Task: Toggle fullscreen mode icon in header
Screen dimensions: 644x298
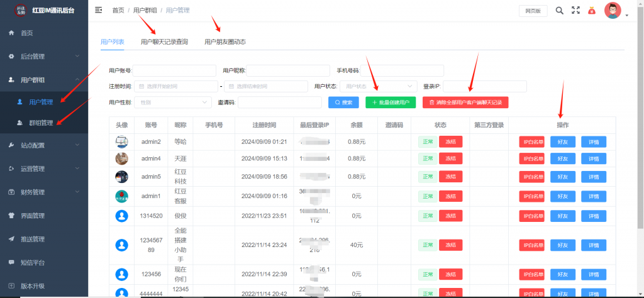Action: point(575,10)
